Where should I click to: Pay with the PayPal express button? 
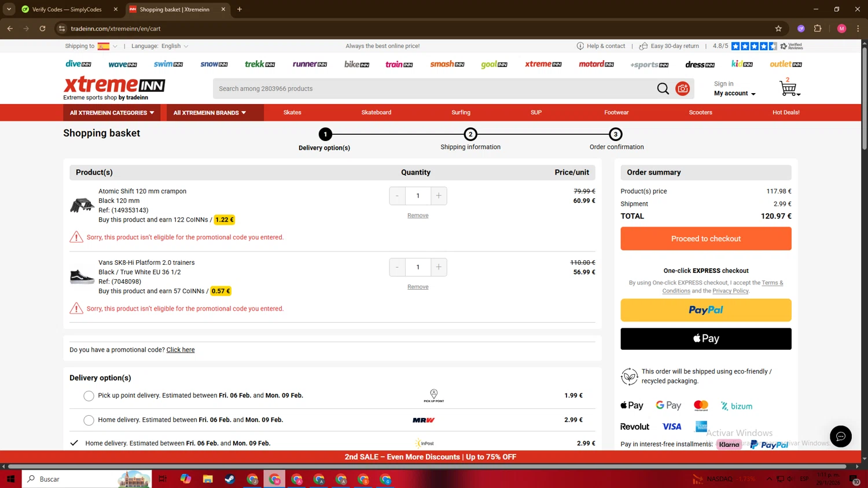tap(706, 310)
